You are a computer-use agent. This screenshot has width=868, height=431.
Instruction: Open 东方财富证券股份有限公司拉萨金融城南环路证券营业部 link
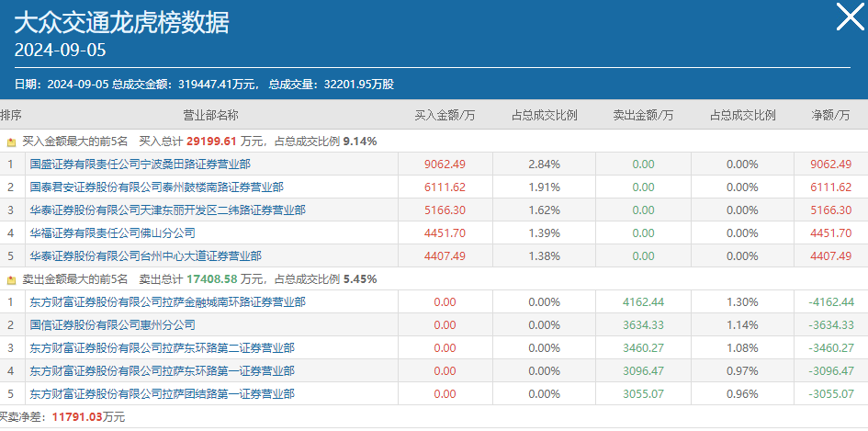(168, 302)
